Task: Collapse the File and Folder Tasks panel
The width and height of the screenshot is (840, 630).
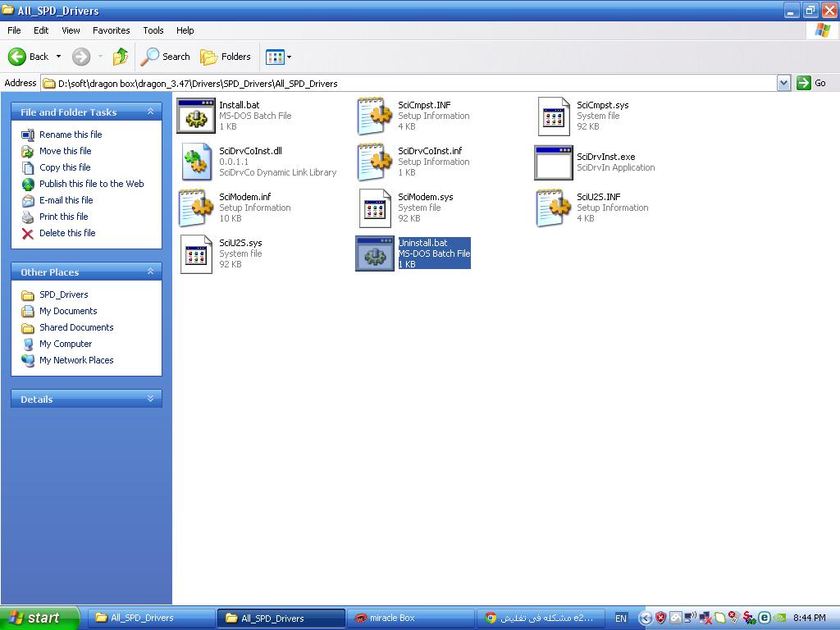Action: [x=151, y=112]
